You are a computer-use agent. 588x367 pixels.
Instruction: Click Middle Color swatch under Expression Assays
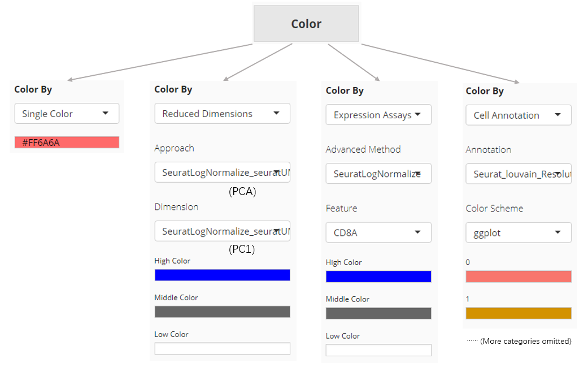click(378, 313)
